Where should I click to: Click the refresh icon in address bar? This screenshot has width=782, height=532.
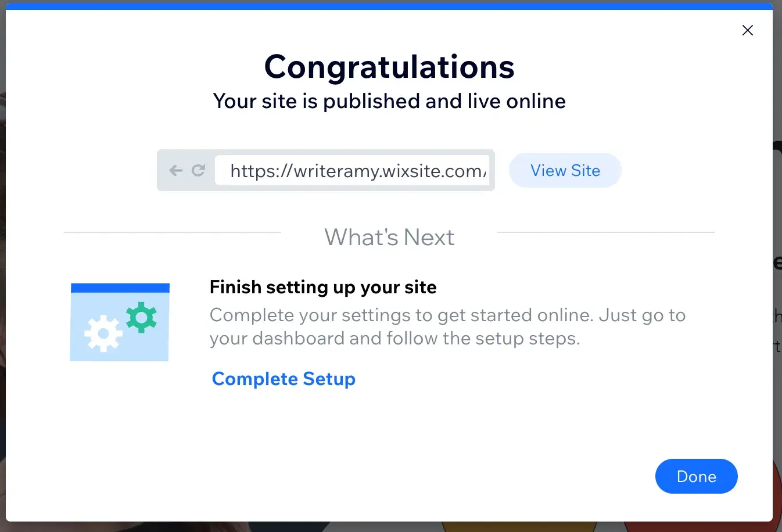pos(198,170)
